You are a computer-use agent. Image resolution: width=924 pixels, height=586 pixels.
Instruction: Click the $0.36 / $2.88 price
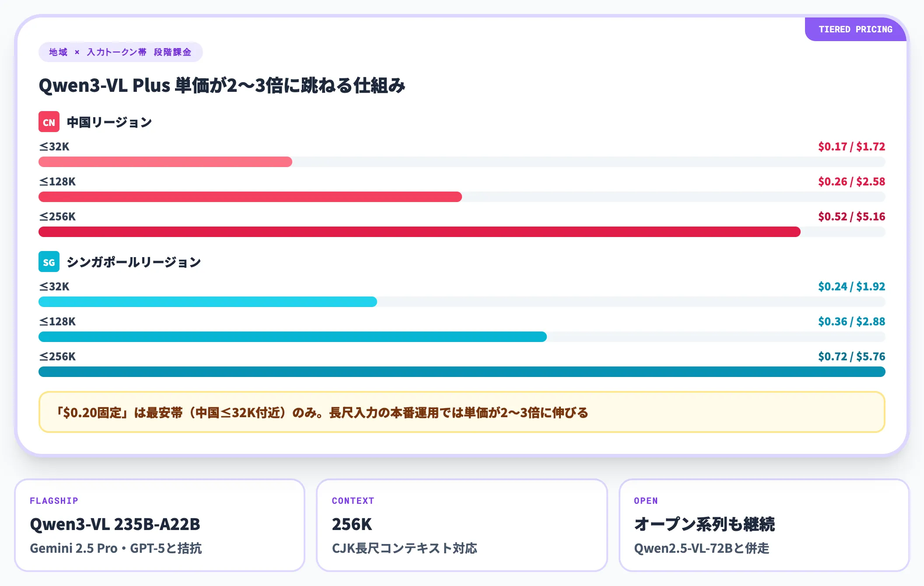(851, 321)
